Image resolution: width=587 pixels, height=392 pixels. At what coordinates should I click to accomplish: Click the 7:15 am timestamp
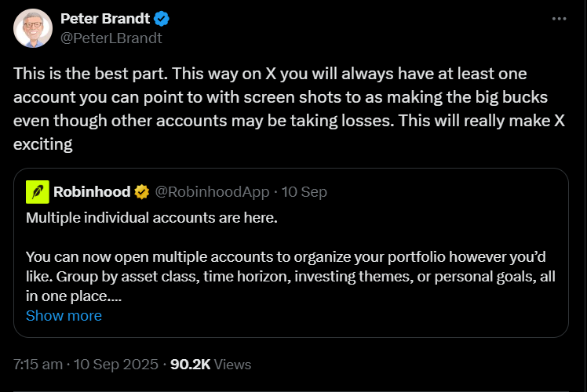coord(40,365)
